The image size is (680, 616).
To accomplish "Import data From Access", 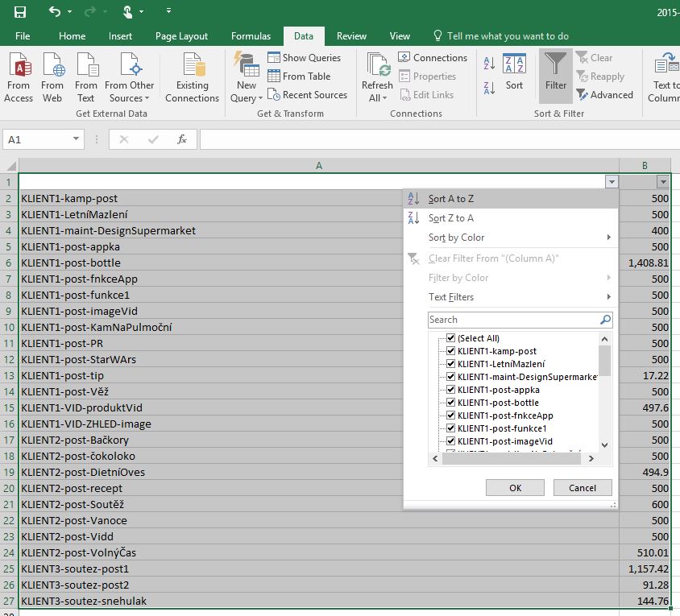I will pyautogui.click(x=19, y=78).
